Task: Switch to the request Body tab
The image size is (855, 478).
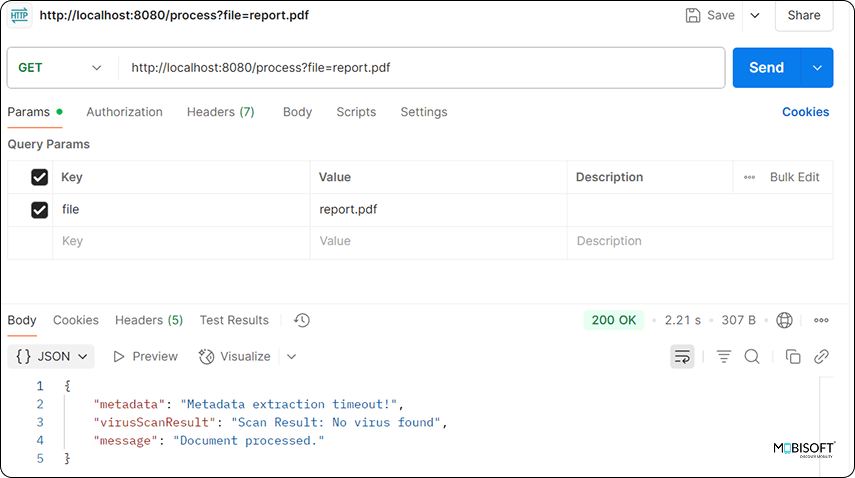Action: pos(297,112)
